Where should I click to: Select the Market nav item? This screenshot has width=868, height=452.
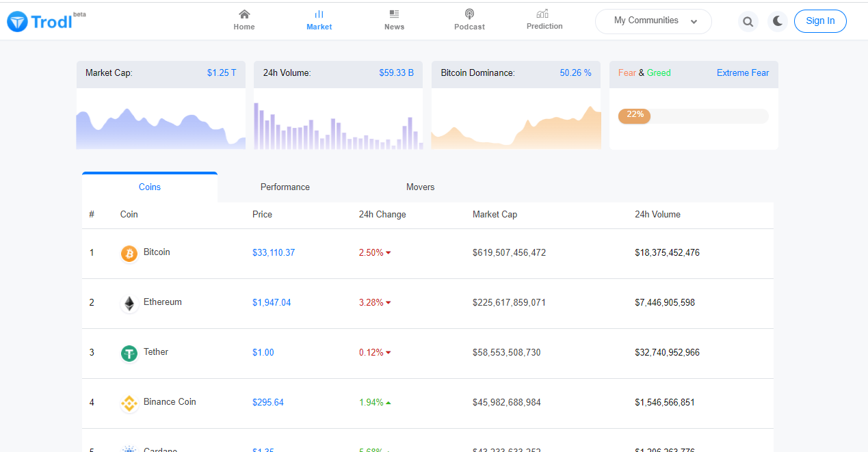coord(319,20)
